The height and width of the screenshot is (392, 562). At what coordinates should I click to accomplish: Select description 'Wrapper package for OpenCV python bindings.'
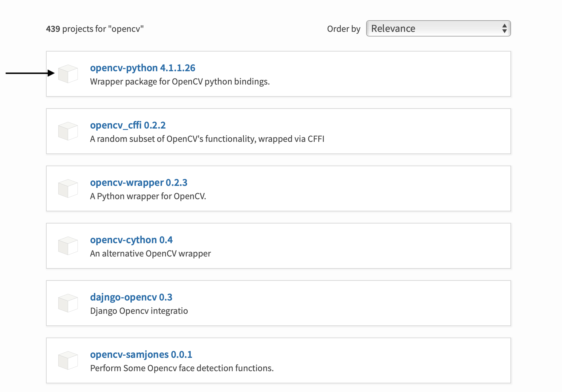(180, 82)
